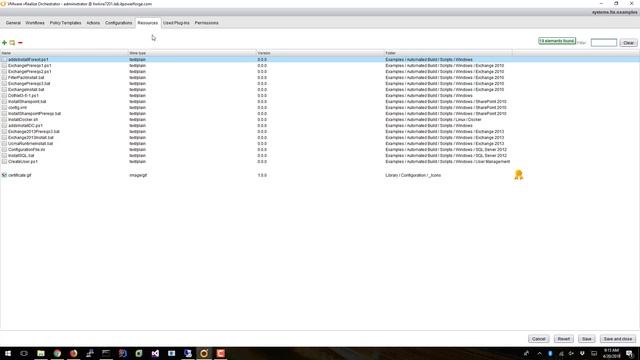Show hidden system tray icons
The height and width of the screenshot is (360, 640).
point(540,353)
